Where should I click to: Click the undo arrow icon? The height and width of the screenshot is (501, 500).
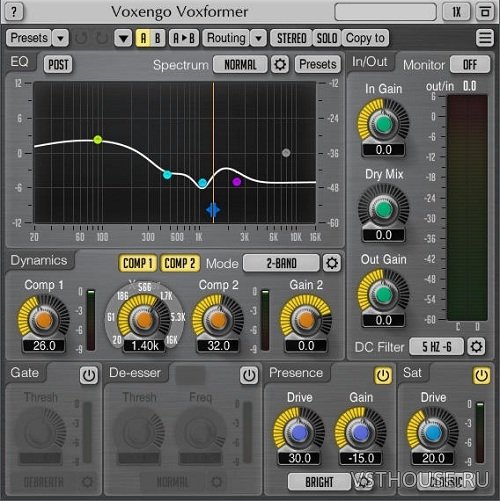pyautogui.click(x=81, y=38)
